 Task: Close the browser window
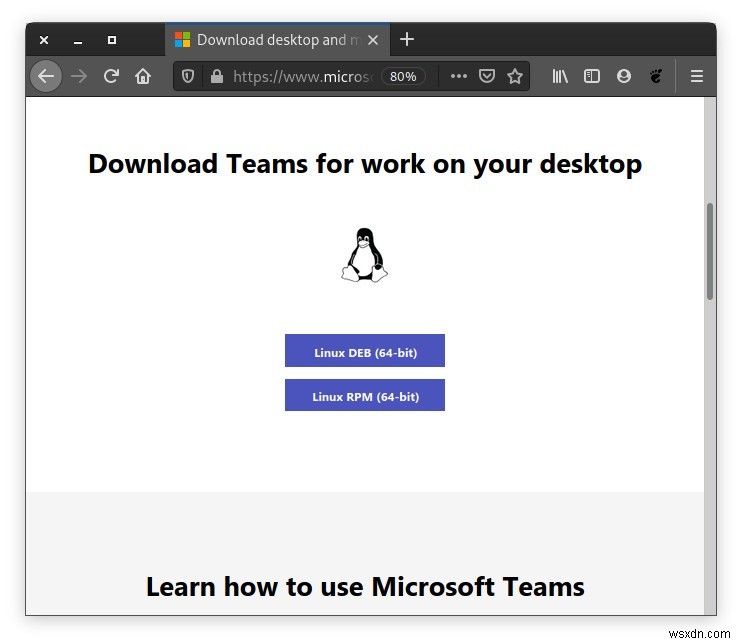coord(44,40)
